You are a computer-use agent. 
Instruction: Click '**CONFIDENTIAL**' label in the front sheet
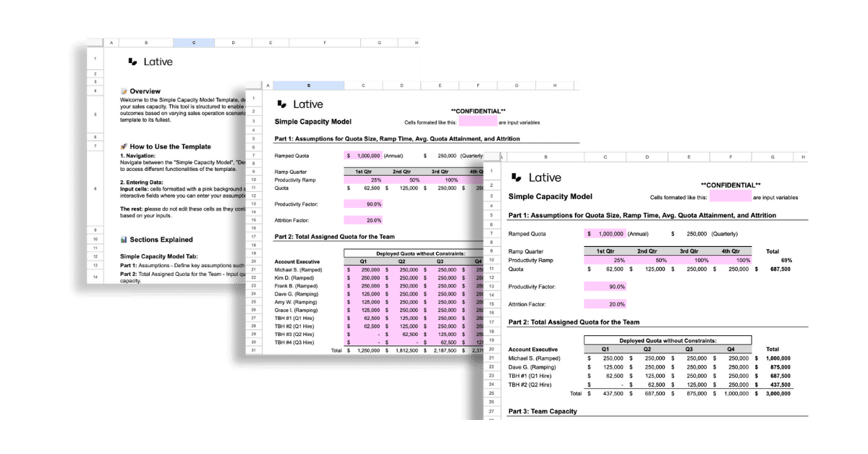[x=731, y=185]
